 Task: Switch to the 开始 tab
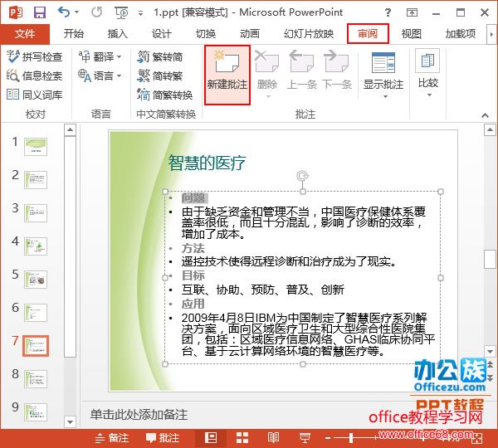coord(73,34)
